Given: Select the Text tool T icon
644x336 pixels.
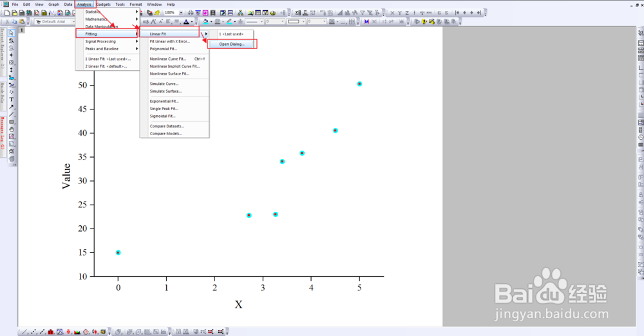Looking at the screenshot, I should tap(12, 99).
